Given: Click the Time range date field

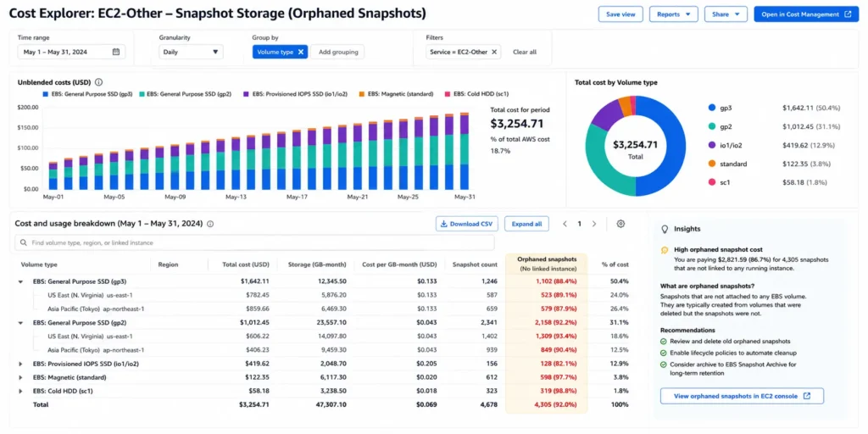Looking at the screenshot, I should pos(71,52).
